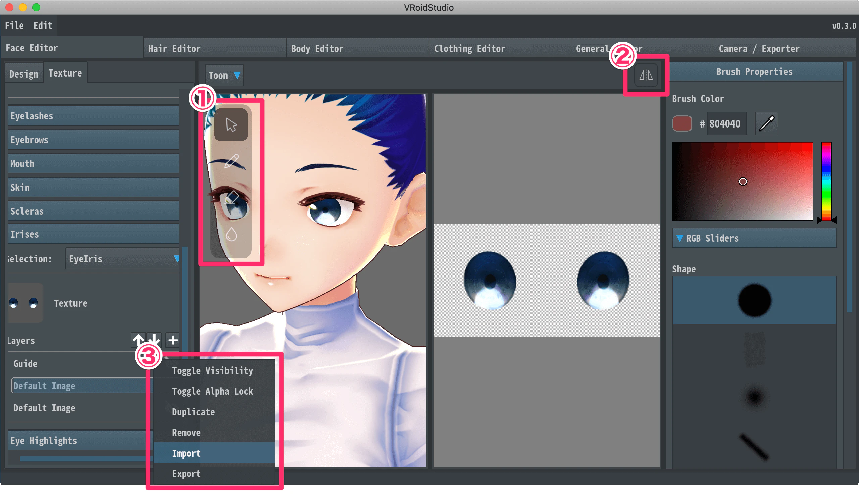Image resolution: width=859 pixels, height=504 pixels.
Task: Click the brush color swatch
Action: click(x=682, y=123)
